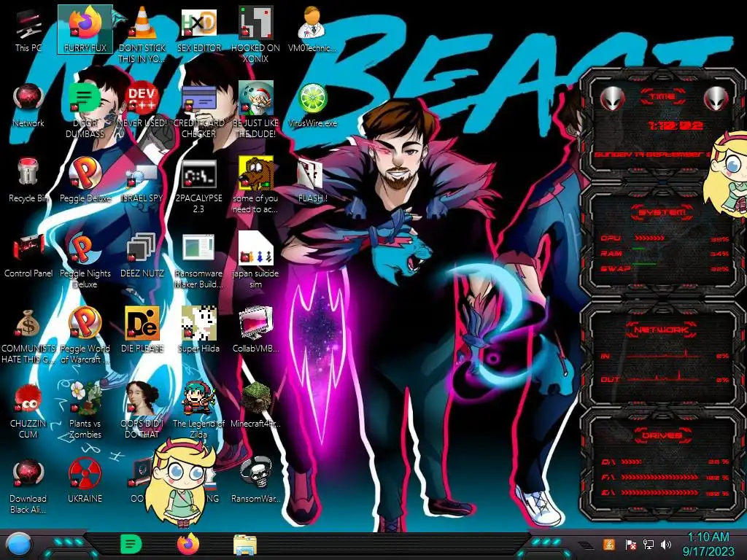Screen dimensions: 747x560
Task: Click the SYSTEM header in the gadget
Action: pyautogui.click(x=662, y=212)
